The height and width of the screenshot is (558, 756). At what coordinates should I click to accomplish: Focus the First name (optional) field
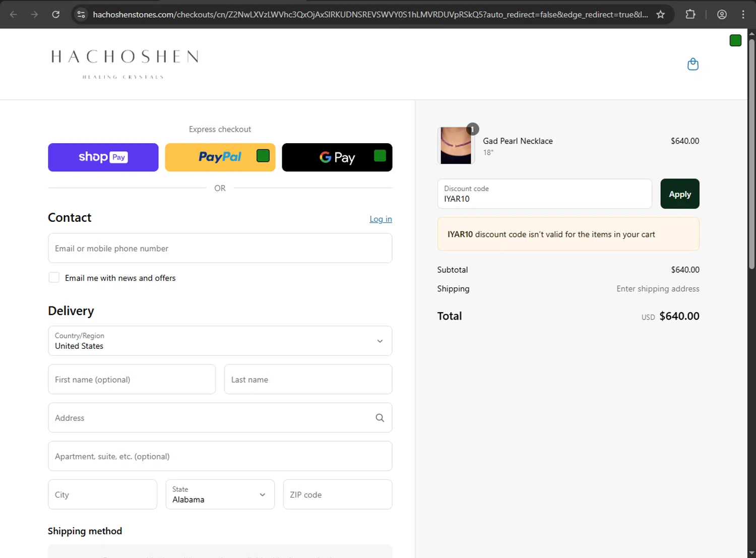132,380
